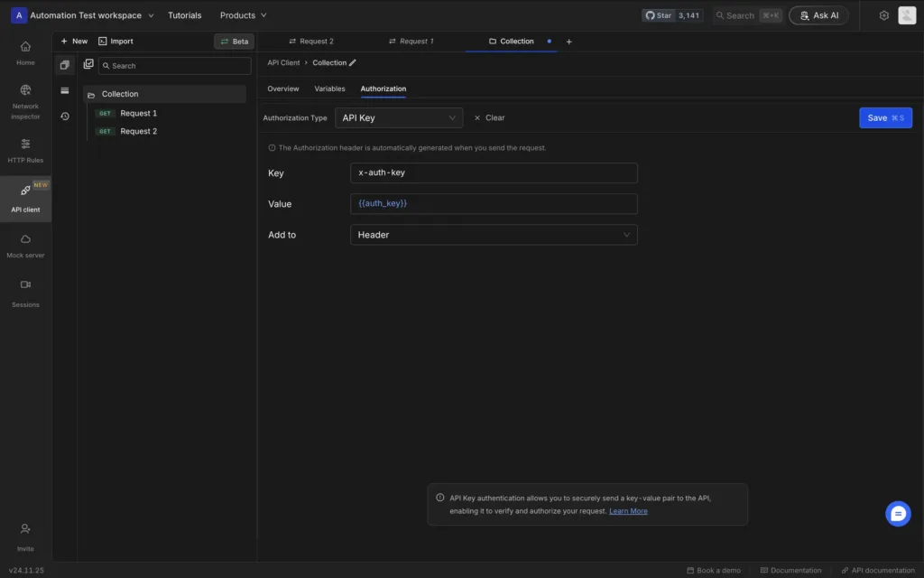Open the API documentation footer link
The image size is (924, 578).
click(877, 571)
